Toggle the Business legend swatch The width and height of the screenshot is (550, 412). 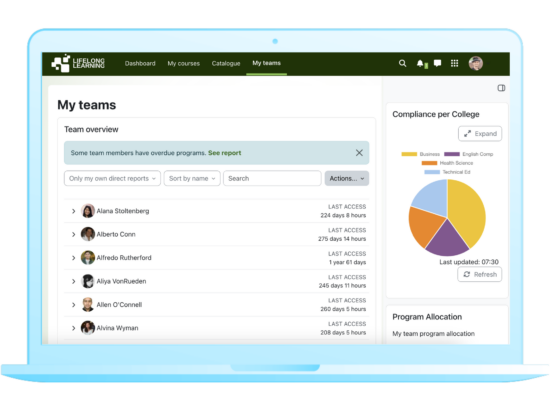pos(409,154)
